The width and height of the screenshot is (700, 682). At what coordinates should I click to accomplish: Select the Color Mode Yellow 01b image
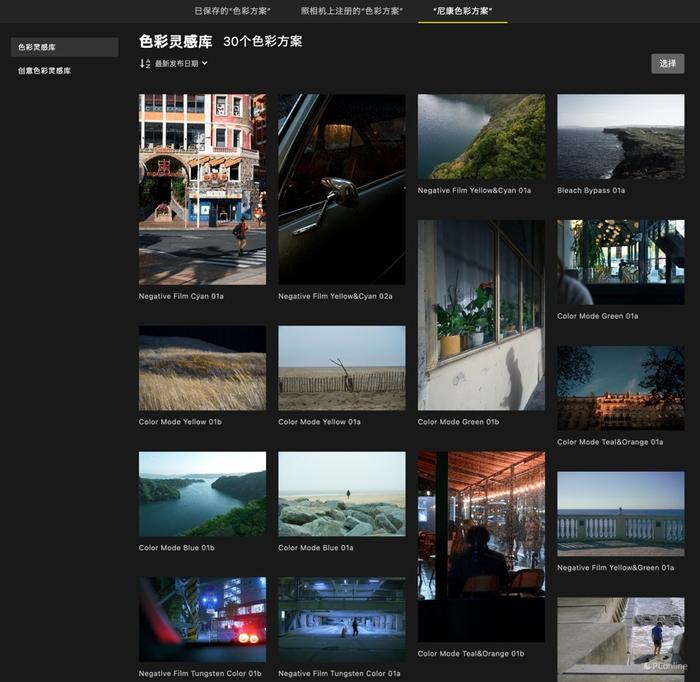pyautogui.click(x=202, y=368)
